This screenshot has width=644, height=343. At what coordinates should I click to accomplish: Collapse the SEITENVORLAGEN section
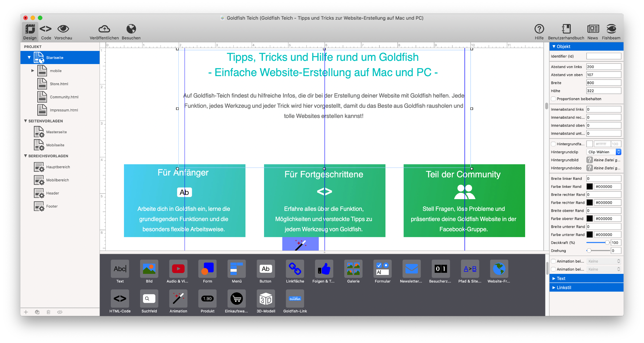pyautogui.click(x=25, y=121)
